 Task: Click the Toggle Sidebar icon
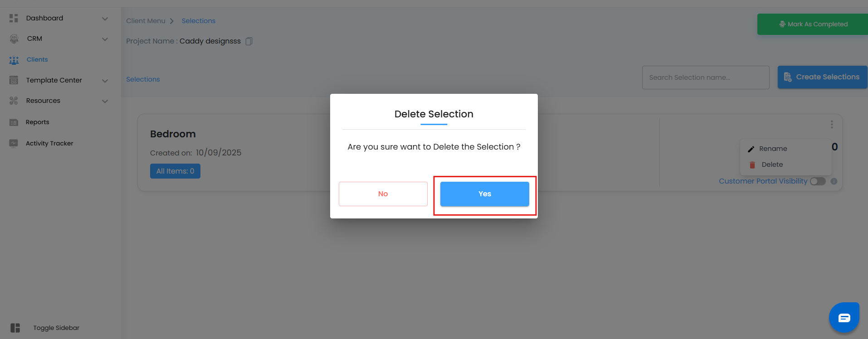[x=15, y=328]
